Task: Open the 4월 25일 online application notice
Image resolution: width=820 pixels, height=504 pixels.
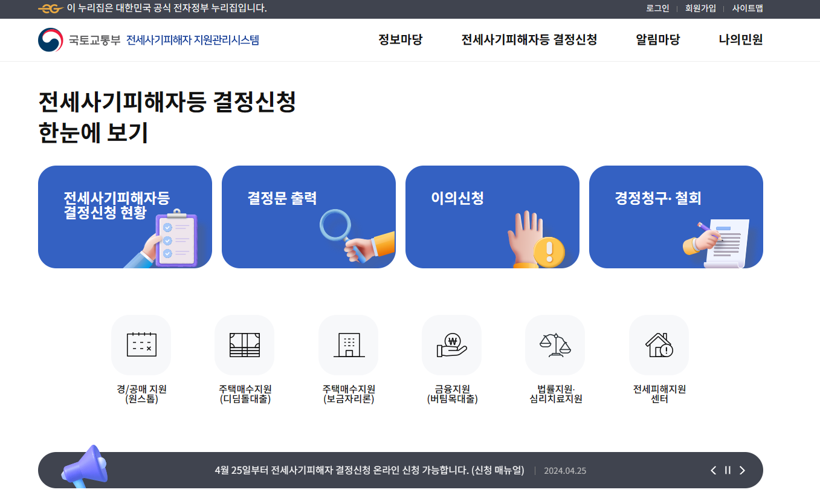Action: (369, 470)
